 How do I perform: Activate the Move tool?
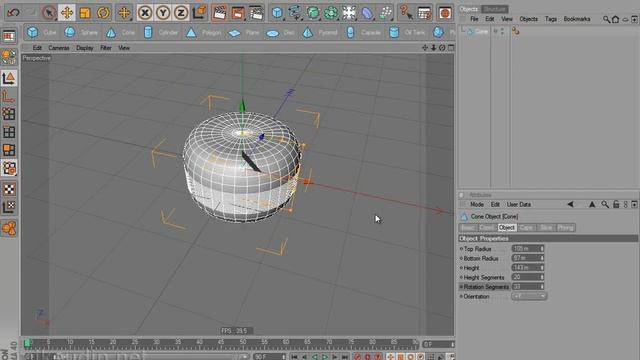coord(67,13)
